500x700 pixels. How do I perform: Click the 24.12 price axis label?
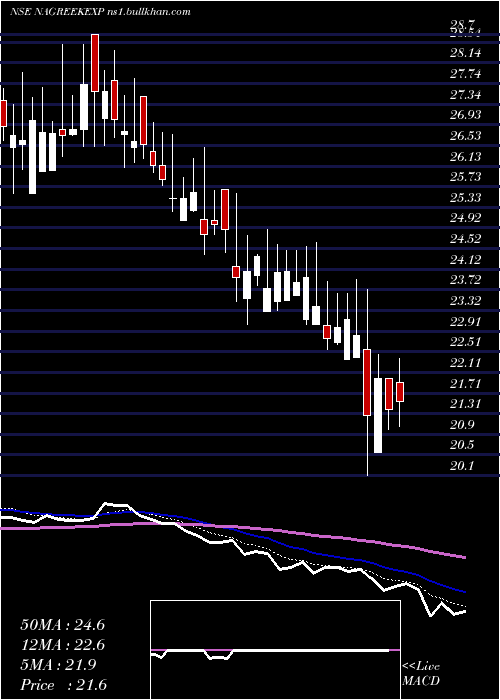coord(466,259)
